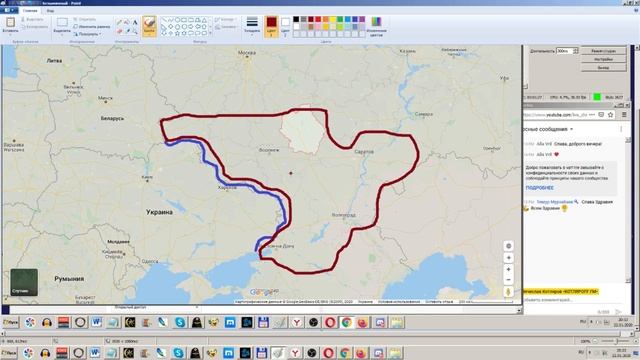Viewport: 640px width, 360px height.
Task: Open the Толщина line thickness dropdown
Action: [x=252, y=35]
